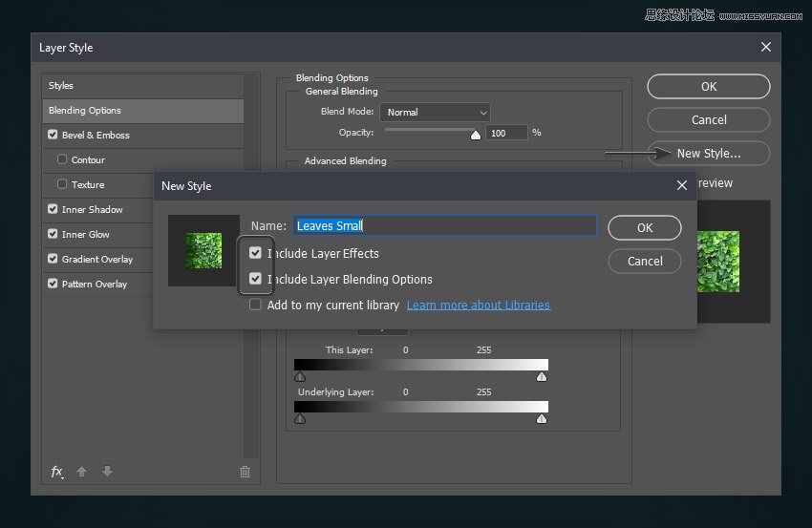Disable the Bevel & Emboss effect checkbox
Image resolution: width=812 pixels, height=528 pixels.
[53, 135]
